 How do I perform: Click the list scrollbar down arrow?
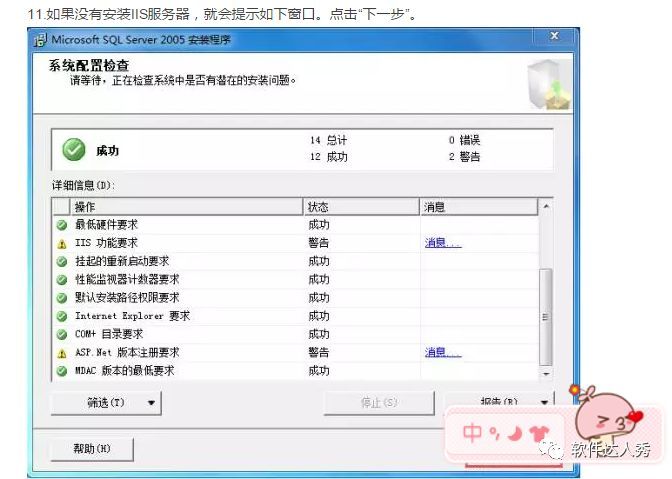[546, 374]
